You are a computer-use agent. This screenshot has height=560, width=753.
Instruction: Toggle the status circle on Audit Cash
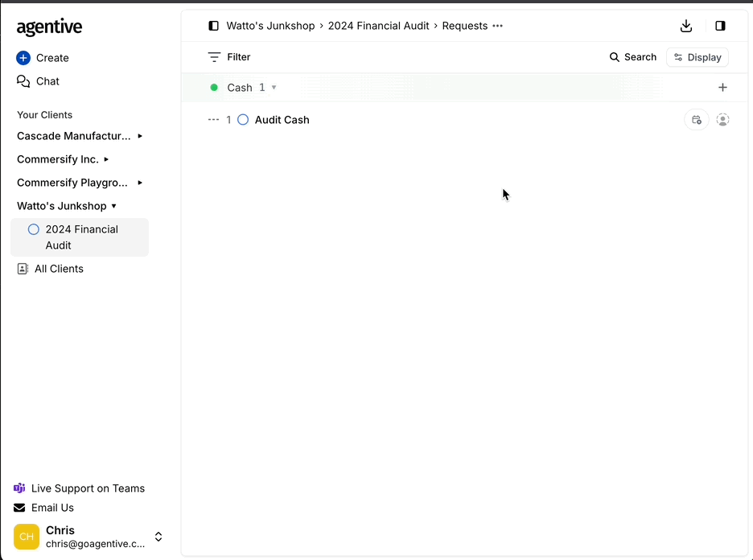[x=243, y=119]
